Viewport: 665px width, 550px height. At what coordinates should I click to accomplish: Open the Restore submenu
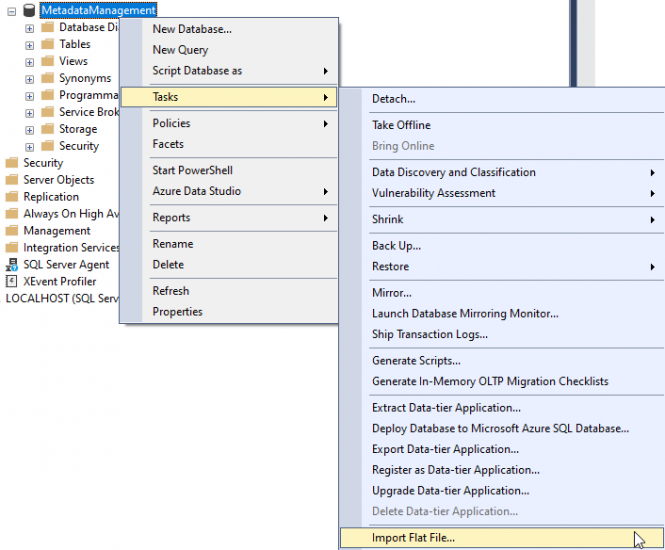(x=390, y=267)
